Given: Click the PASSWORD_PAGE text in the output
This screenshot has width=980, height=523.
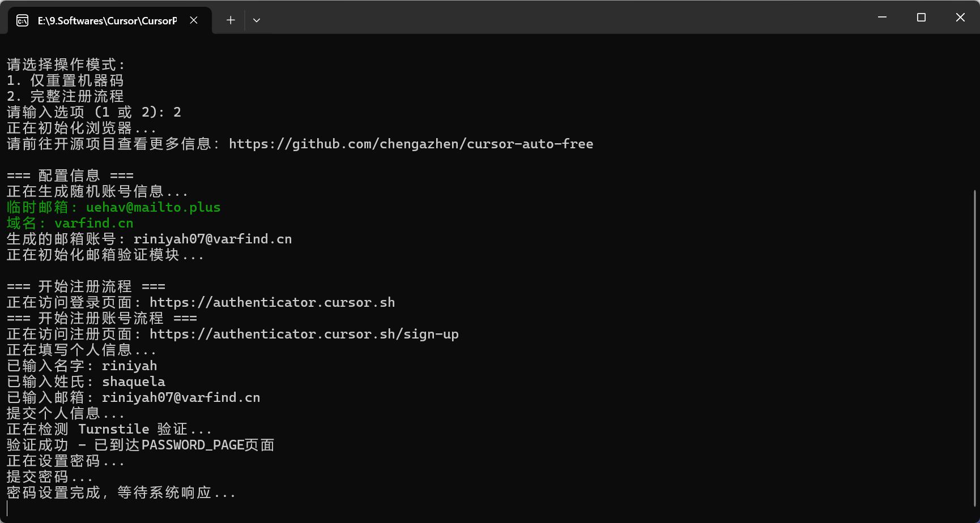Looking at the screenshot, I should pos(193,445).
